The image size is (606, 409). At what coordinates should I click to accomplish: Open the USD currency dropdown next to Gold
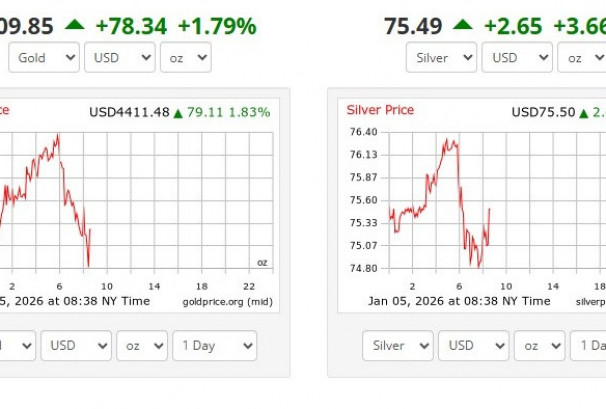click(119, 58)
